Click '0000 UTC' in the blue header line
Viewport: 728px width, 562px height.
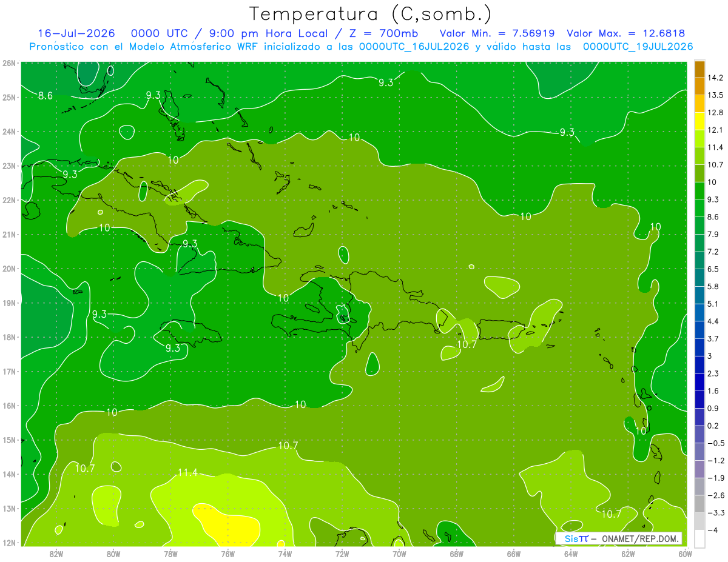(x=159, y=33)
